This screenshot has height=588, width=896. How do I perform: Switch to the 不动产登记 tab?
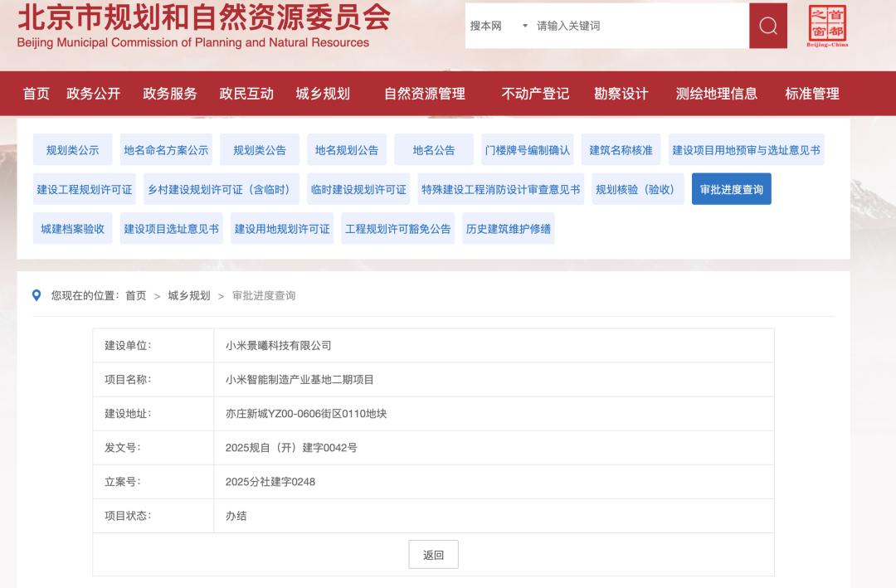click(536, 95)
